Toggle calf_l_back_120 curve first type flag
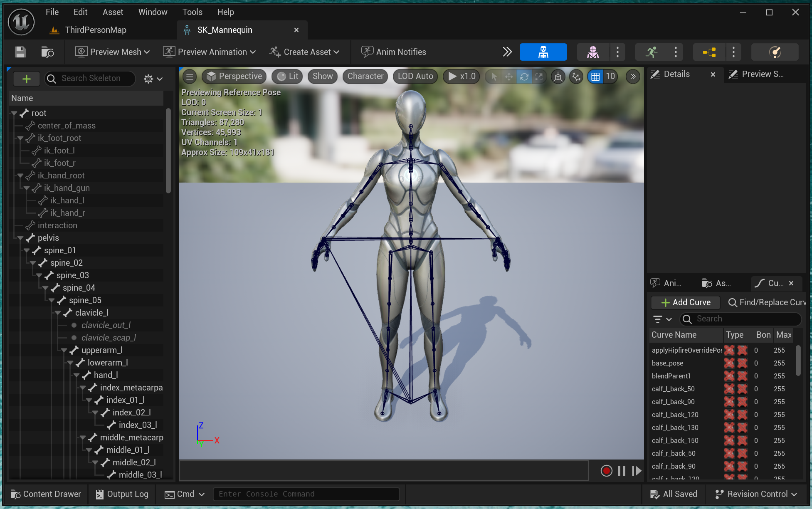The height and width of the screenshot is (509, 812). [729, 415]
